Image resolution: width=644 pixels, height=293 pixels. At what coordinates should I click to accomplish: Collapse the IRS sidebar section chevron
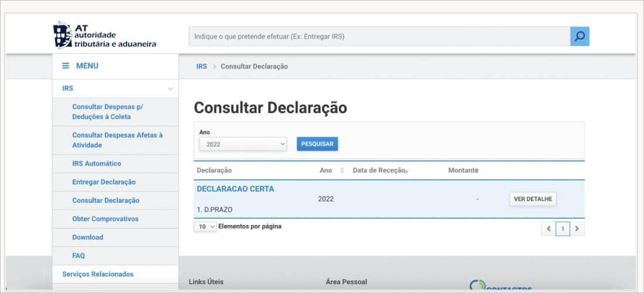click(x=170, y=89)
